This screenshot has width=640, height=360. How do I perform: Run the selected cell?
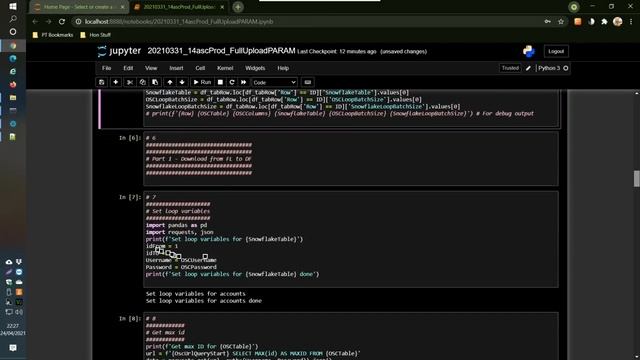[202, 82]
